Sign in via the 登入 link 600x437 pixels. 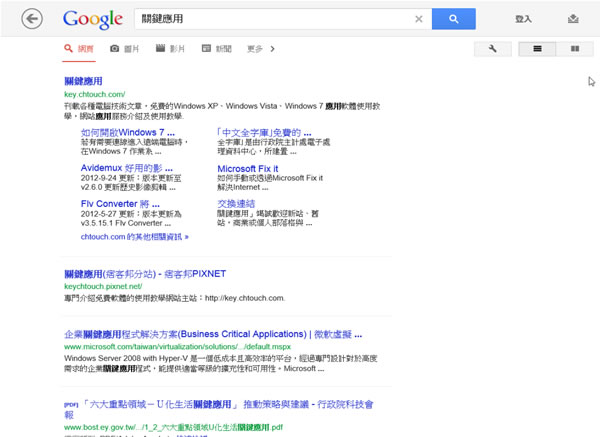coord(523,19)
